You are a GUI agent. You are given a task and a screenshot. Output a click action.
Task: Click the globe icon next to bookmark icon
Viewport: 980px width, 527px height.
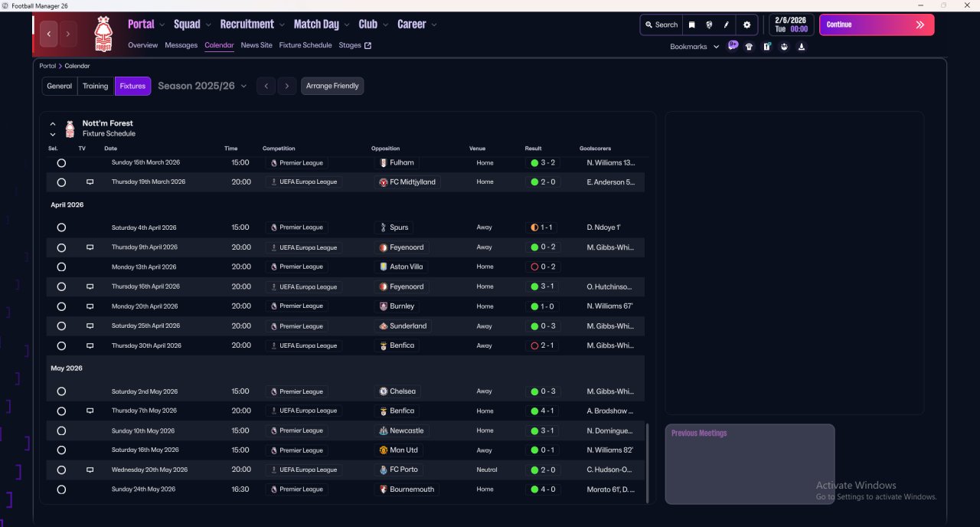(x=710, y=25)
